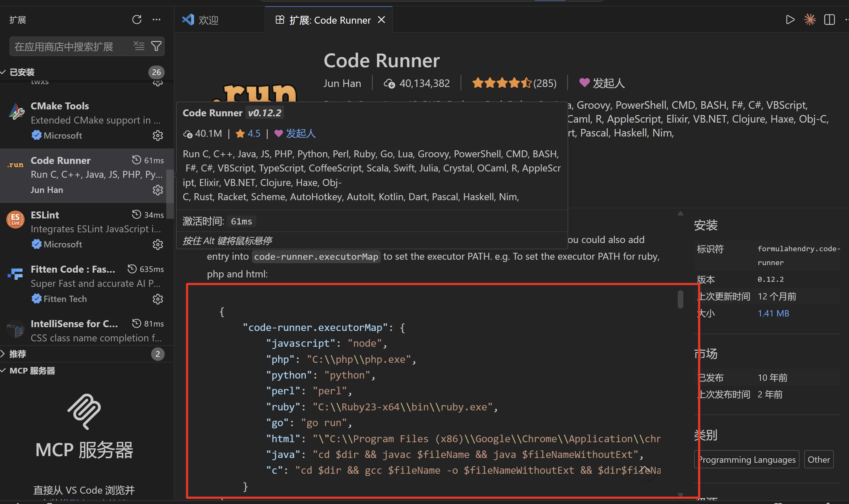Open extensions panel more actions menu

[156, 20]
